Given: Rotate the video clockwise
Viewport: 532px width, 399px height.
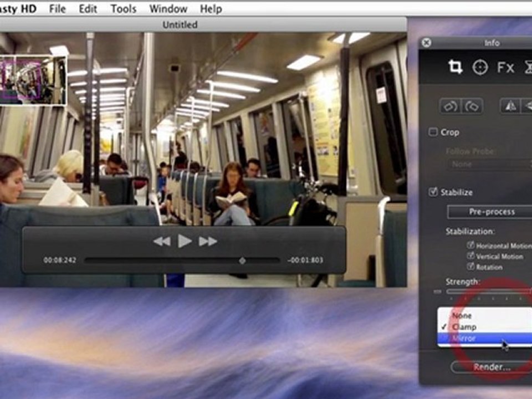Looking at the screenshot, I should pos(472,106).
